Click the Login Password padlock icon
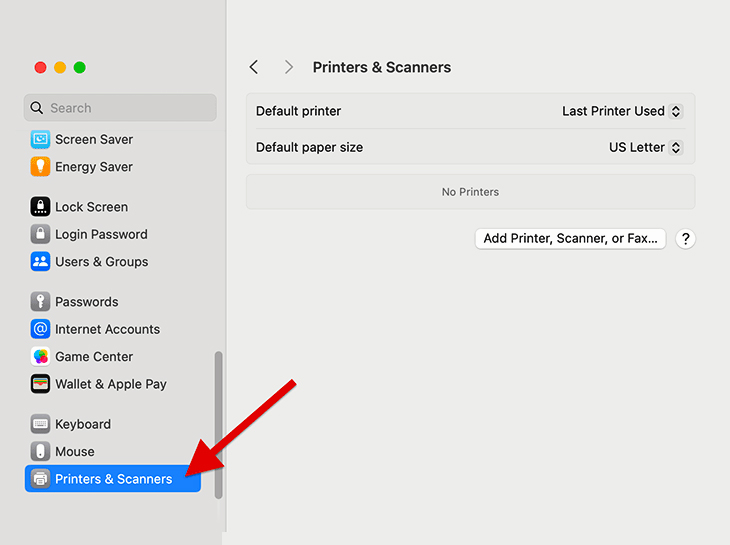This screenshot has height=545, width=730. (40, 234)
